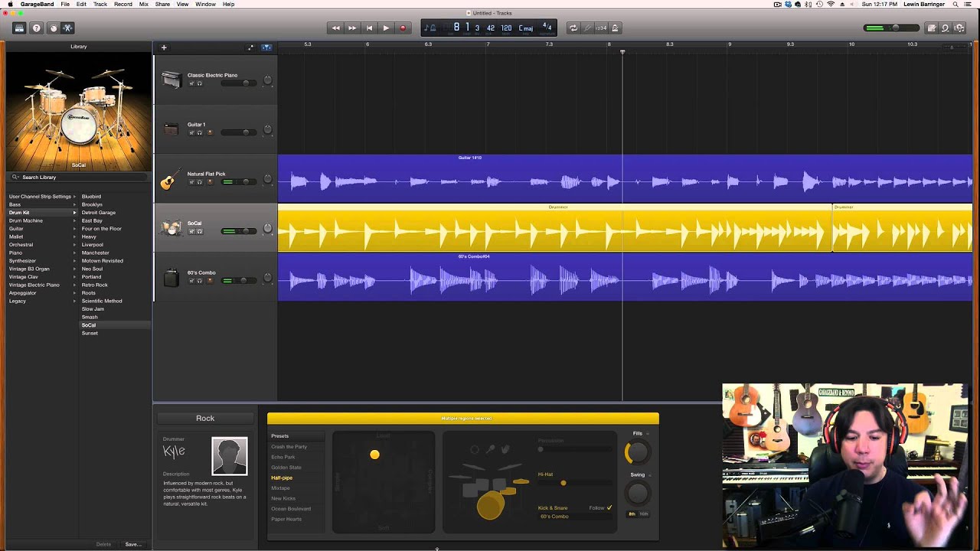Expand User Channel Strip Settings category
Viewport: 980px width, 551px height.
(x=74, y=197)
